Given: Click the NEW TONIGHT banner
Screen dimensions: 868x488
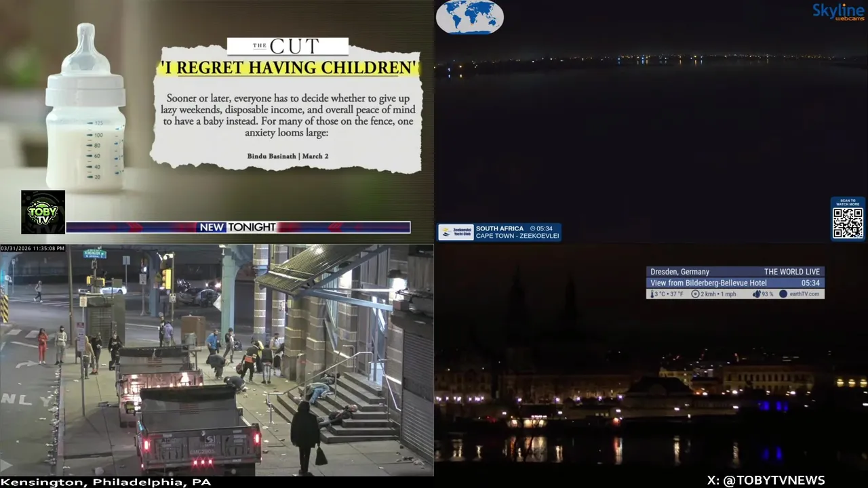Looking at the screenshot, I should (237, 227).
